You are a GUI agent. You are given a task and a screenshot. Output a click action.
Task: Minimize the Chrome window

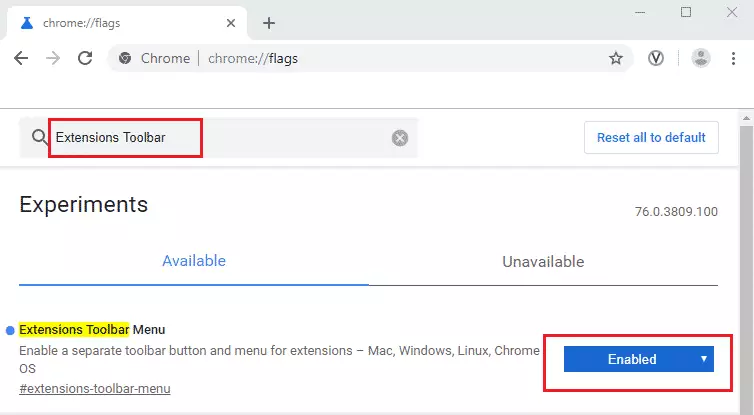click(x=640, y=13)
